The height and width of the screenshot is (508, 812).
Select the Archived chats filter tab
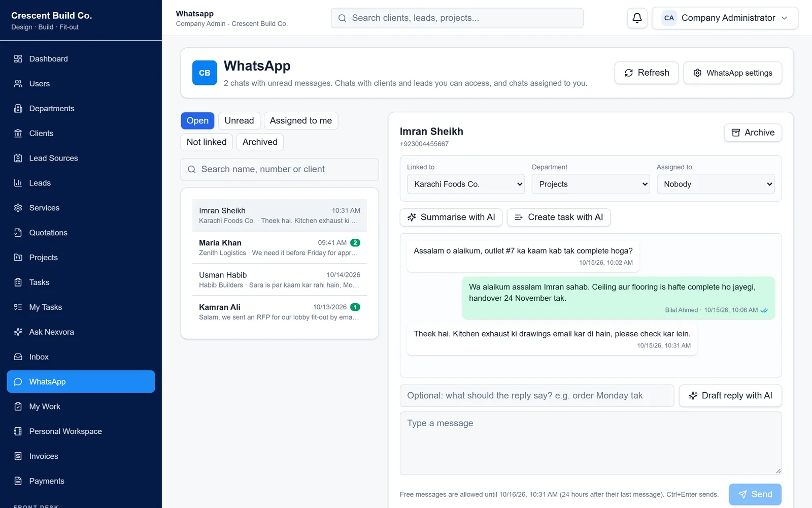pos(260,142)
